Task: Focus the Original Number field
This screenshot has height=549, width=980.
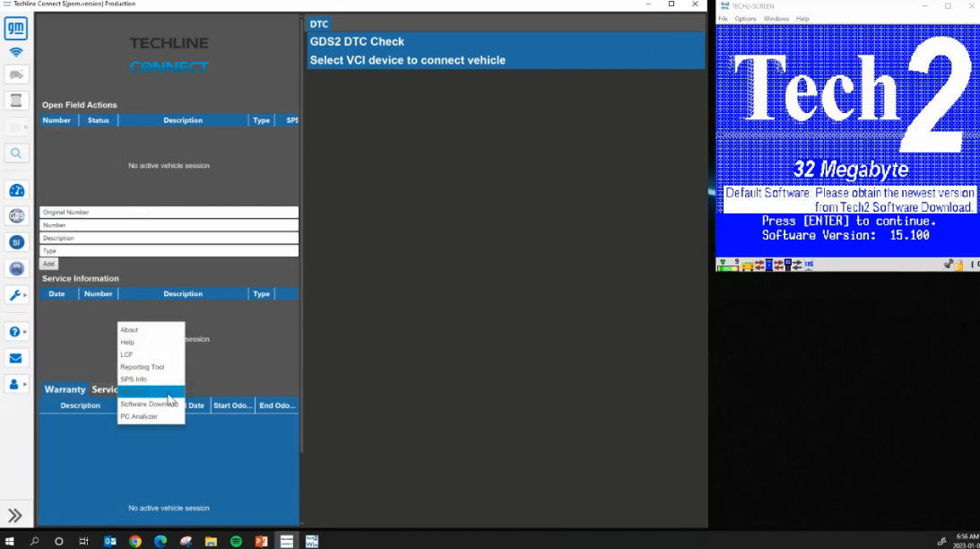Action: tap(169, 212)
